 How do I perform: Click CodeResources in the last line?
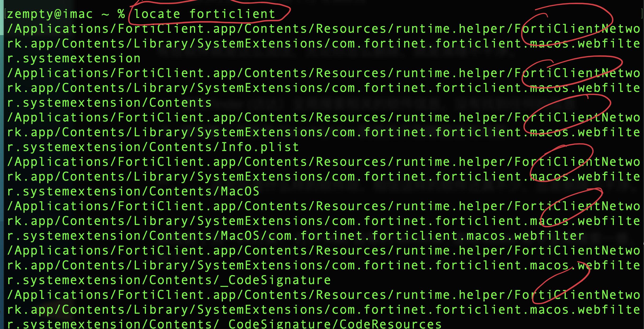[390, 324]
